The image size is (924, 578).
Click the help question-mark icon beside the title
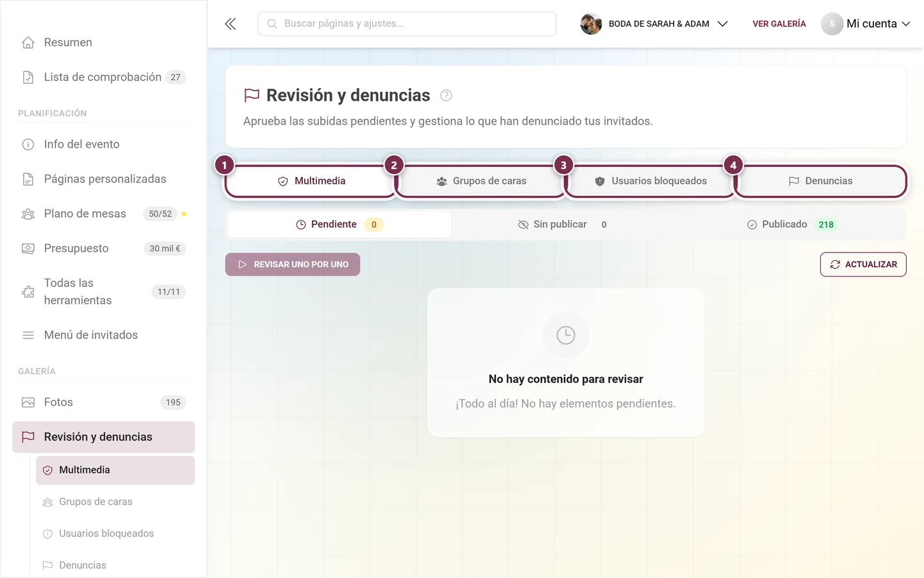tap(446, 96)
